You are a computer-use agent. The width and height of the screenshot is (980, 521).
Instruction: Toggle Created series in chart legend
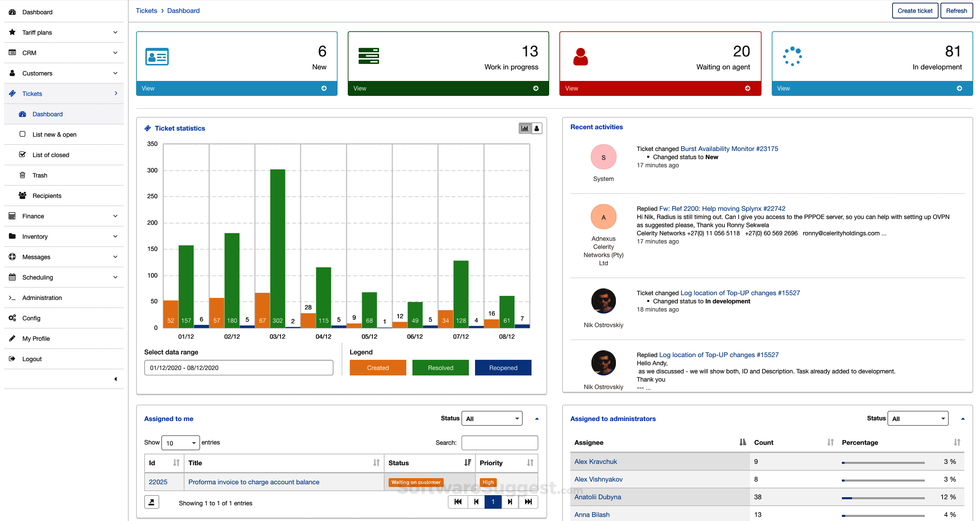point(377,367)
